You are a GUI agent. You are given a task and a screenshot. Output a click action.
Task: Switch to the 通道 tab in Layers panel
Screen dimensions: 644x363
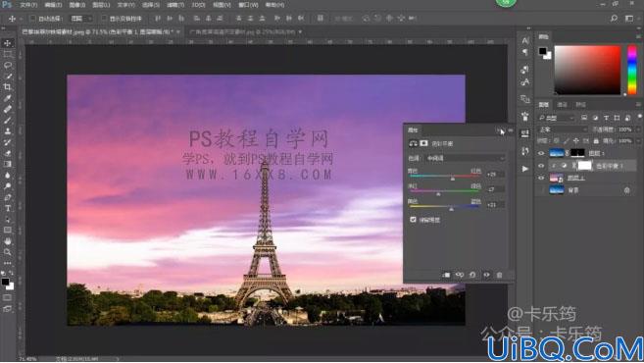[x=563, y=105]
